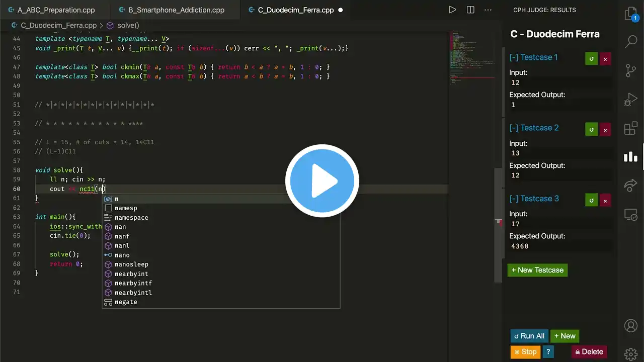The width and height of the screenshot is (644, 362).
Task: Open the Source Control view
Action: 631,70
